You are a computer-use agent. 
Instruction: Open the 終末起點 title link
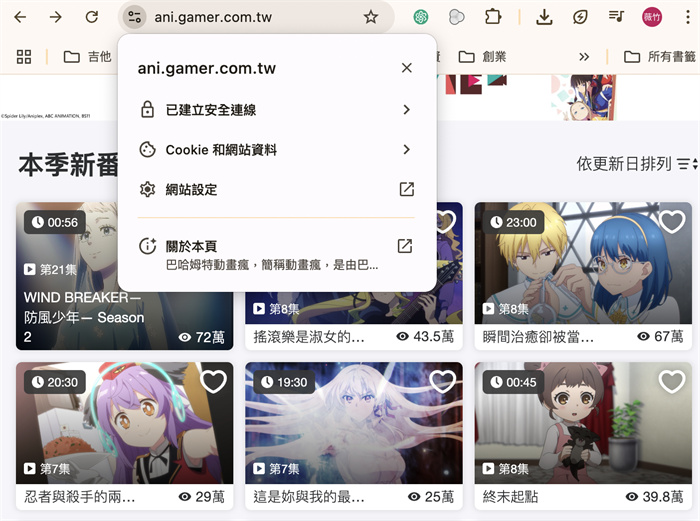(x=510, y=496)
